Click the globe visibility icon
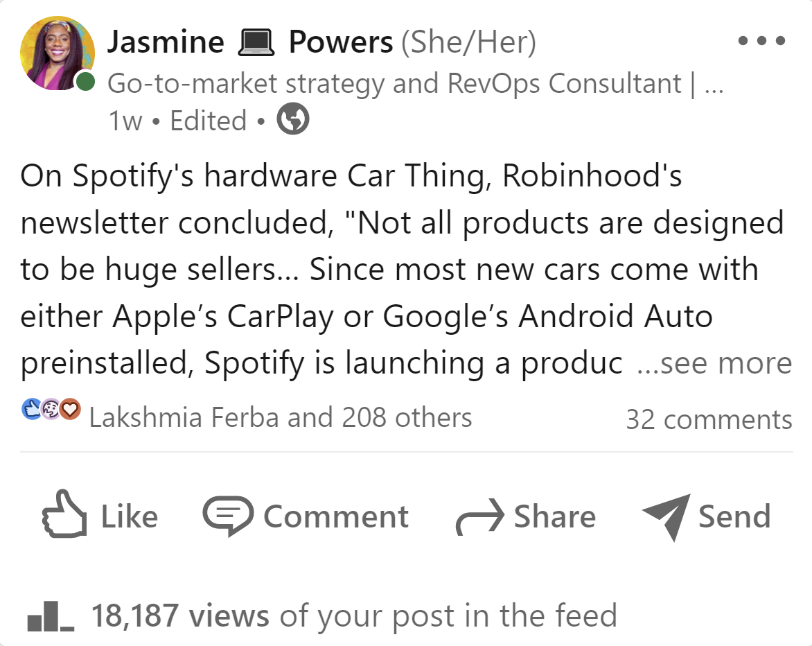 pos(292,121)
